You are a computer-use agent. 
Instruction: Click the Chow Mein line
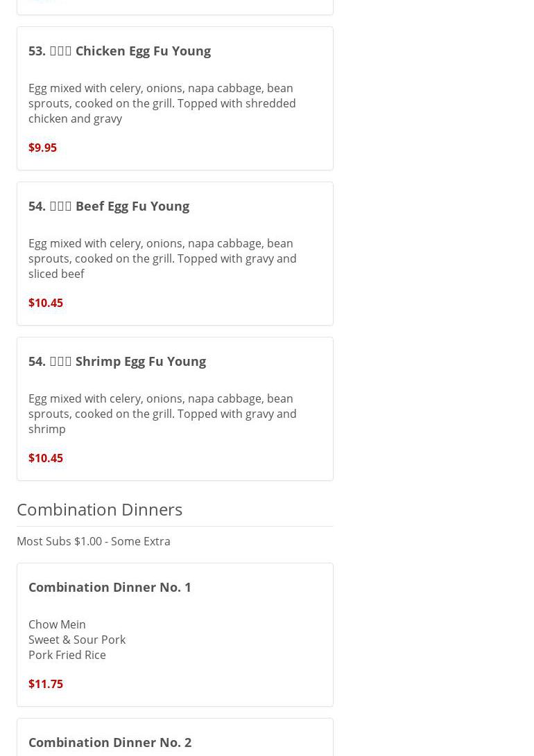point(57,624)
